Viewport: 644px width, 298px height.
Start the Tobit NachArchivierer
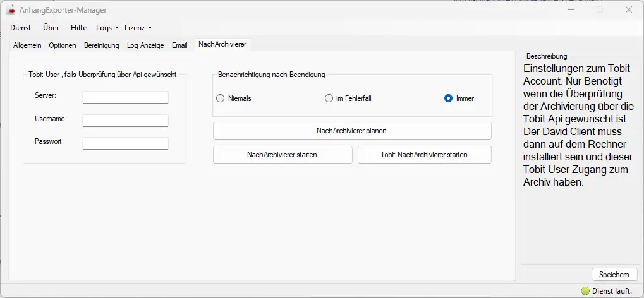pos(424,155)
